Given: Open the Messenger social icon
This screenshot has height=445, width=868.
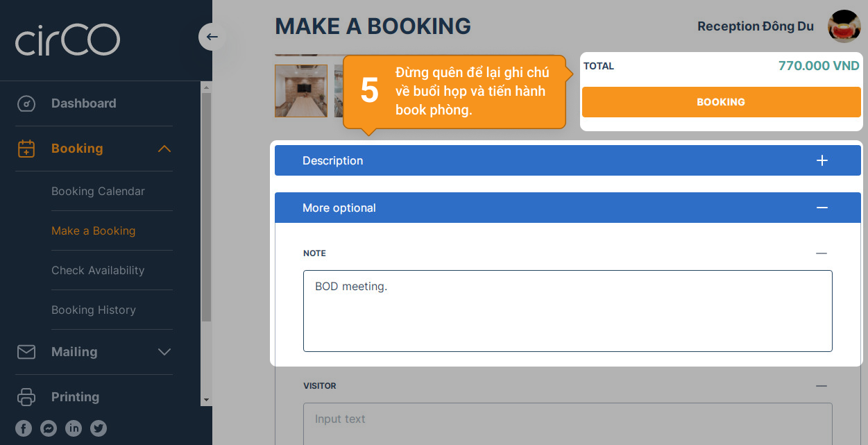Looking at the screenshot, I should click(49, 428).
